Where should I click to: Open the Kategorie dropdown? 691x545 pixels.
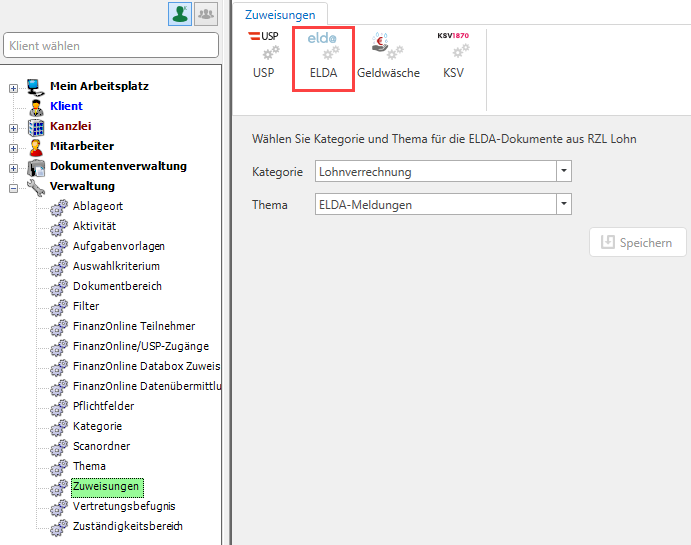(x=564, y=172)
